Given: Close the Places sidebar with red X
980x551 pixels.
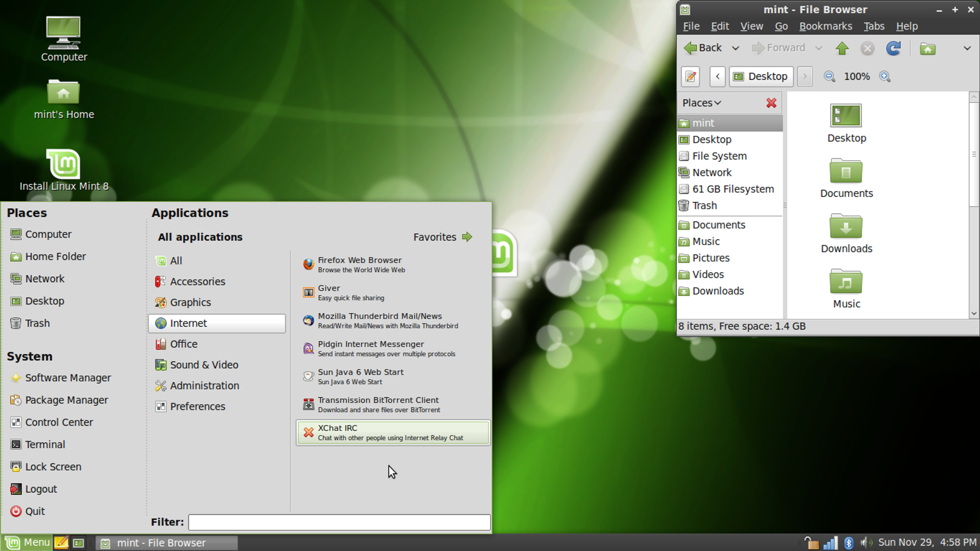Looking at the screenshot, I should [771, 103].
